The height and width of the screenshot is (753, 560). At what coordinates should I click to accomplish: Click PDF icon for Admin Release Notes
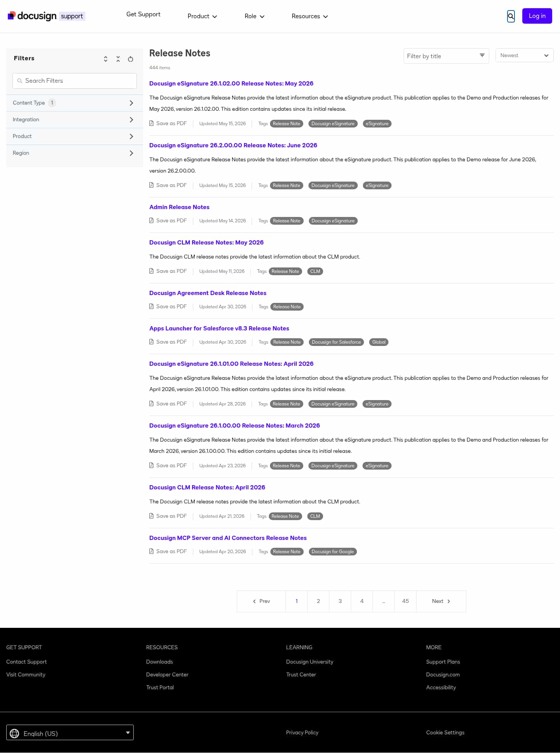tap(151, 220)
